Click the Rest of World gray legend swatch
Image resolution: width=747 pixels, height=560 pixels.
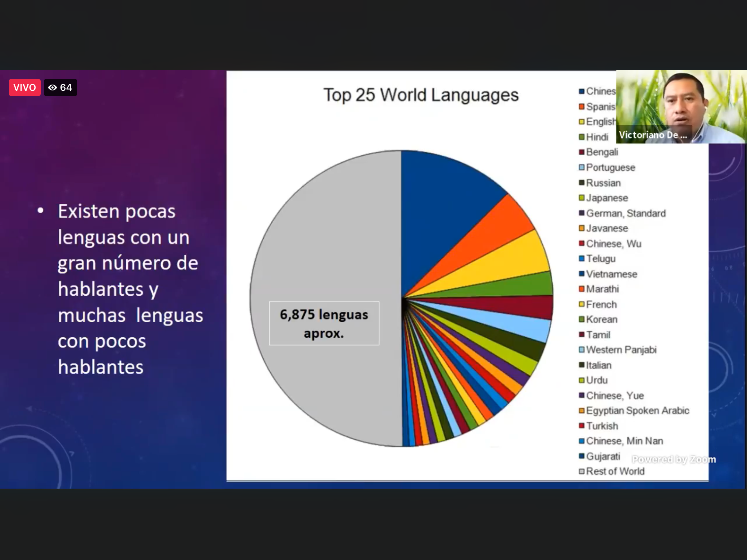pyautogui.click(x=581, y=471)
